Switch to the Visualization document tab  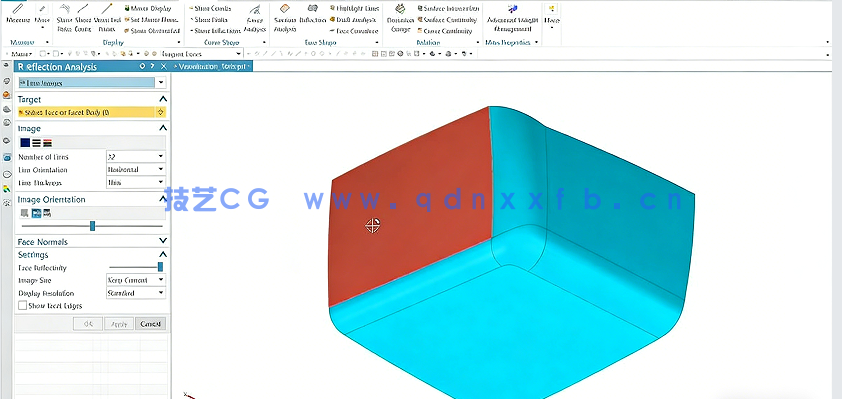[212, 66]
